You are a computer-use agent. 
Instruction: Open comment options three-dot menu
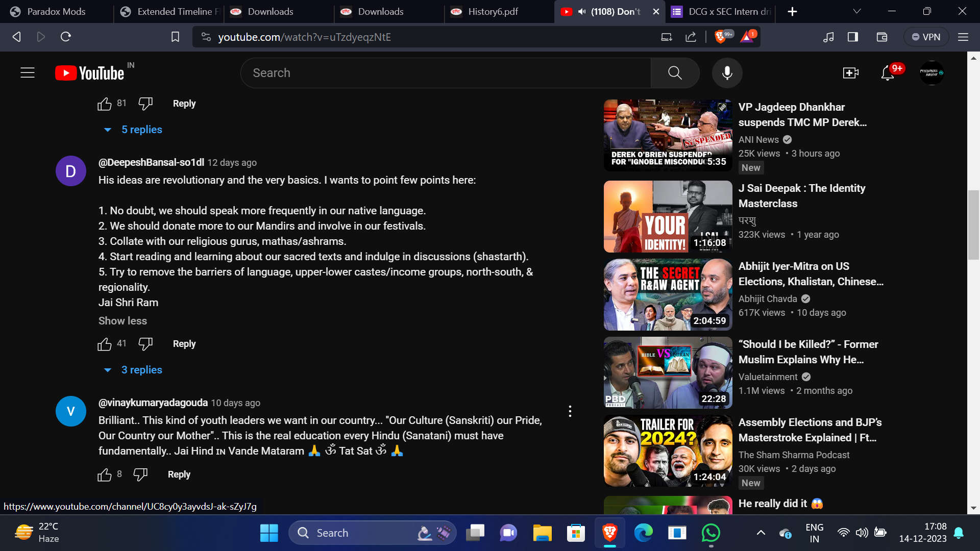pyautogui.click(x=570, y=411)
